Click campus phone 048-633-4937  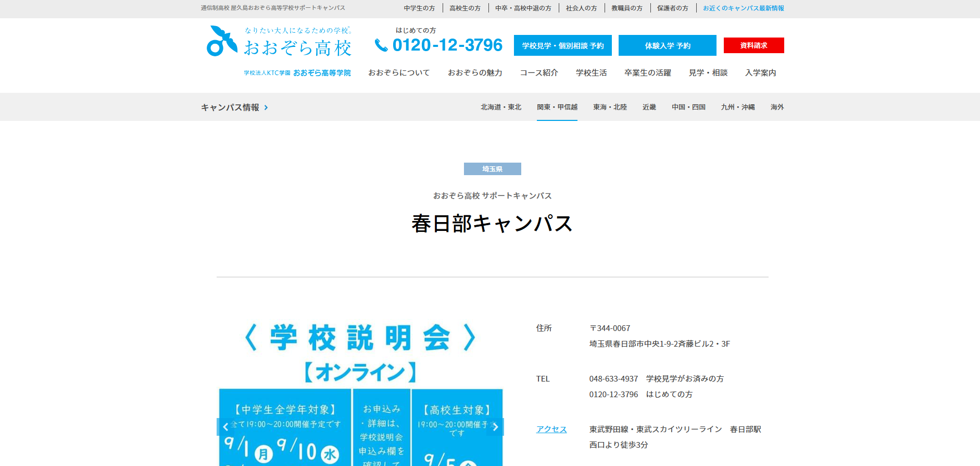pyautogui.click(x=613, y=378)
